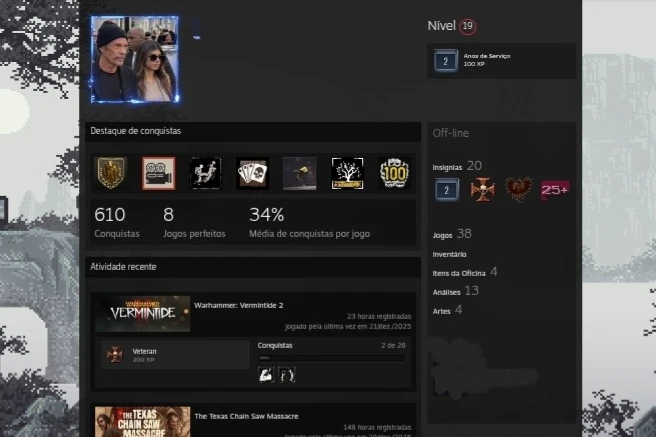Click the profile avatar picture
The image size is (656, 437).
click(134, 59)
